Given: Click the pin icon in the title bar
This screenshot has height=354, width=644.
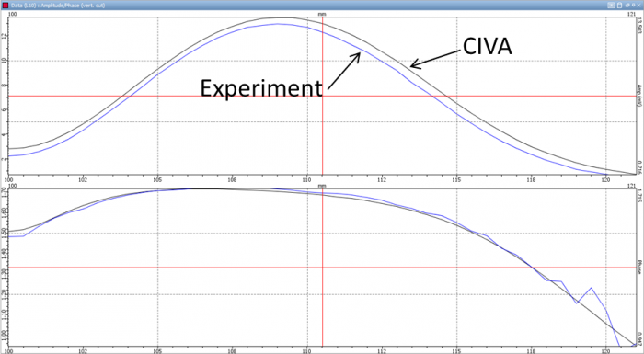Looking at the screenshot, I should point(633,5).
